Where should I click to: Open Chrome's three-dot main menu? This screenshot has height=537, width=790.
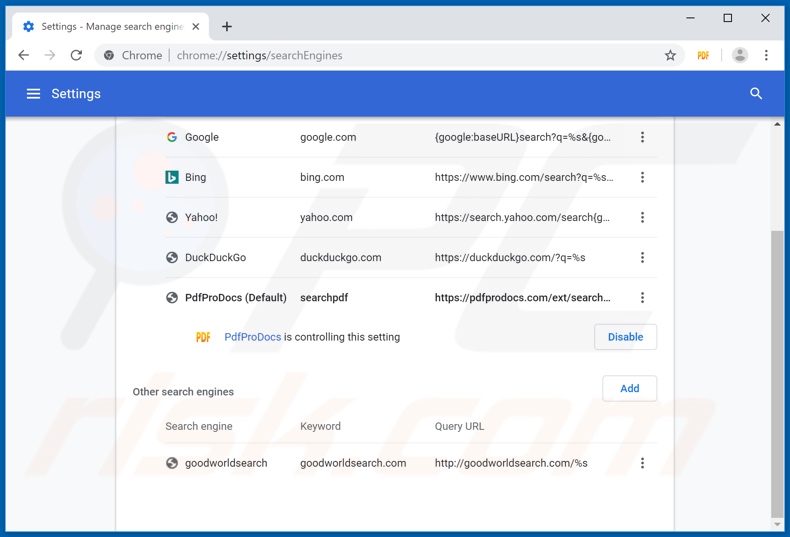coord(766,55)
